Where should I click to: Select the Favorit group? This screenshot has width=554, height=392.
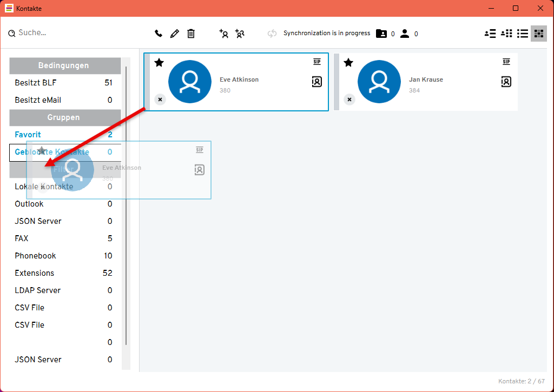(x=28, y=135)
